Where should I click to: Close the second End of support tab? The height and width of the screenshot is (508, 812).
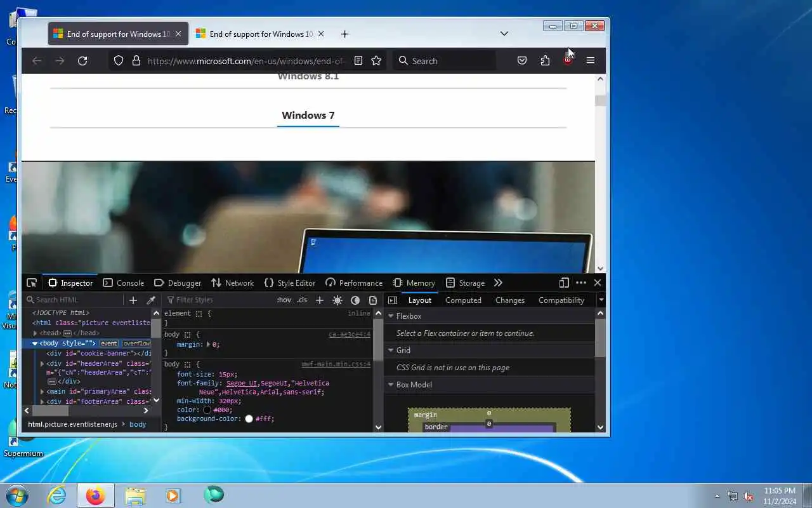pos(321,34)
